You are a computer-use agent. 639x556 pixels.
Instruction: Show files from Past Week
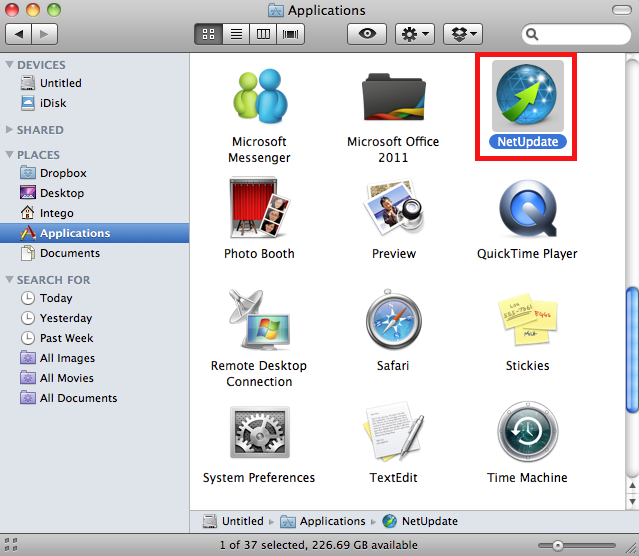pyautogui.click(x=95, y=338)
